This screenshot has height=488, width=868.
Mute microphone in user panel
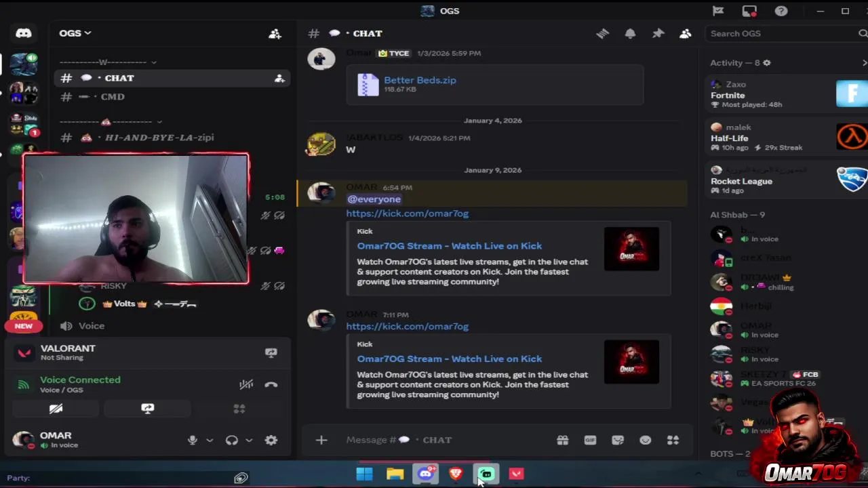click(192, 440)
